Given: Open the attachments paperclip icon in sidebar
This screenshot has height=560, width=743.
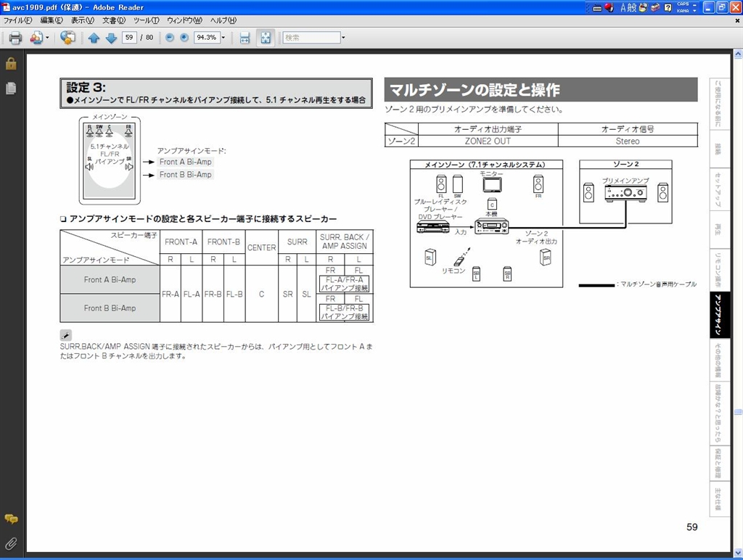Looking at the screenshot, I should click(x=11, y=544).
